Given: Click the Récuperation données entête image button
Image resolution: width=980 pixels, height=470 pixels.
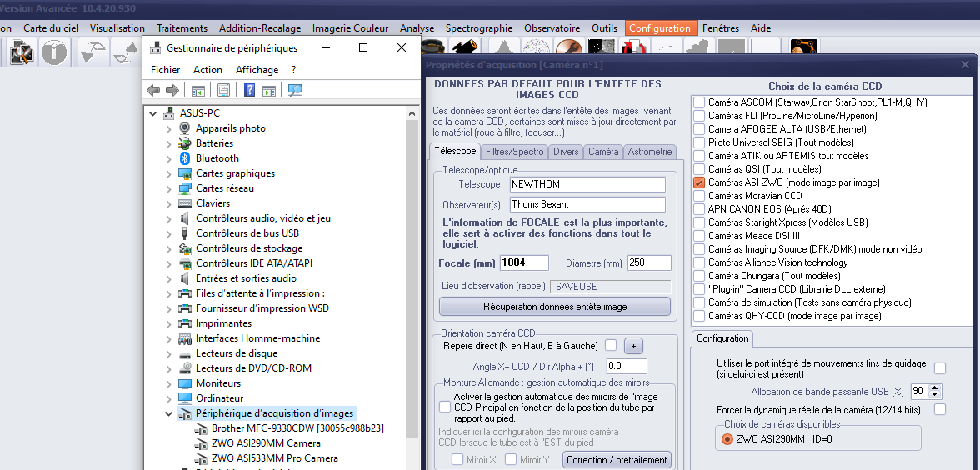Looking at the screenshot, I should [554, 307].
